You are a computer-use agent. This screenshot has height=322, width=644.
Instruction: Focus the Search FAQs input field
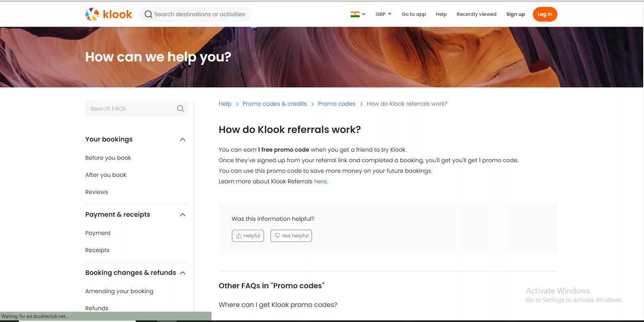pos(137,109)
